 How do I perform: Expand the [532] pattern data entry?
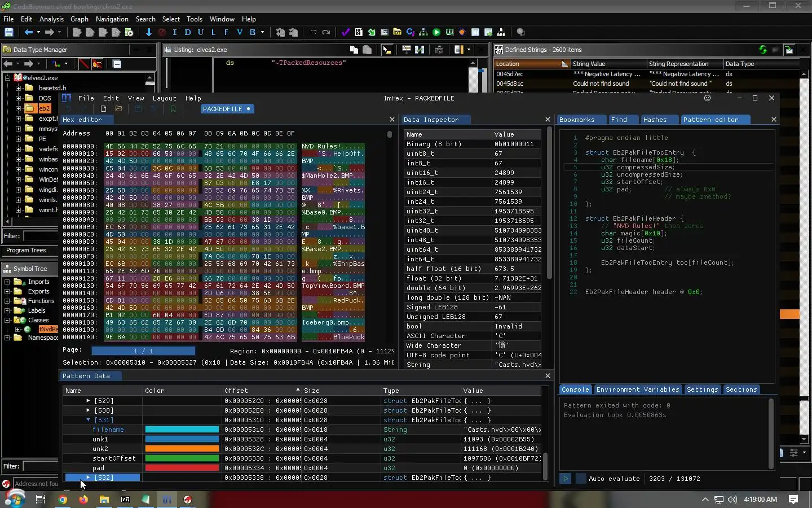(x=89, y=478)
